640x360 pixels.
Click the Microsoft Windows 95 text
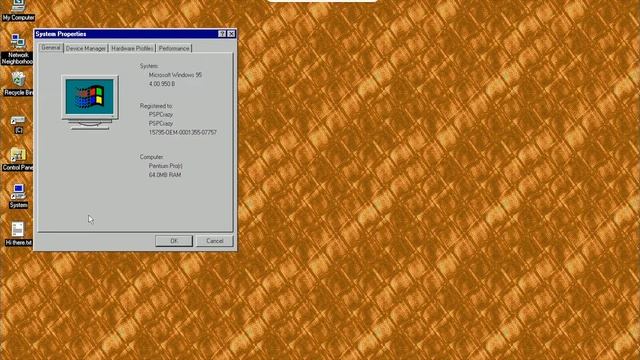click(x=175, y=75)
